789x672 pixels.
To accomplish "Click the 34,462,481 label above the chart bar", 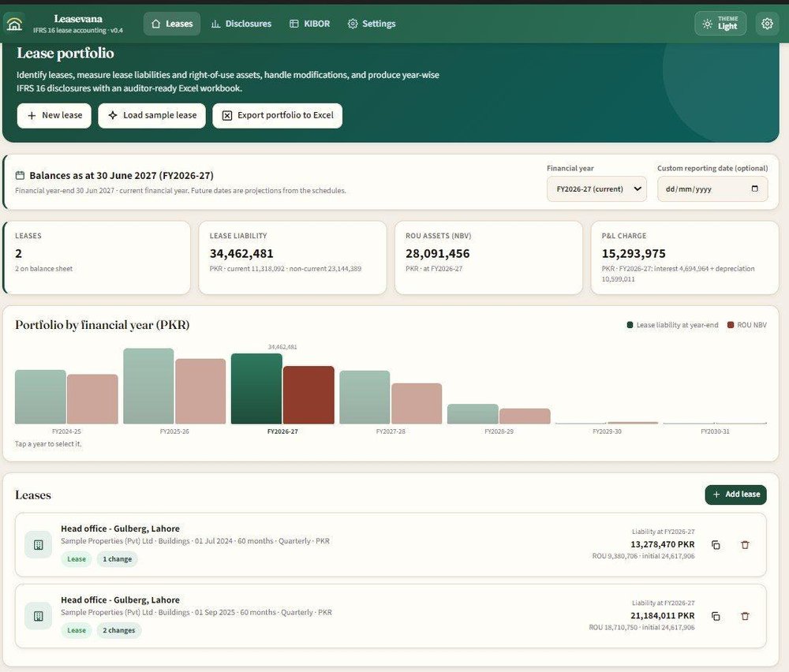I will (282, 347).
